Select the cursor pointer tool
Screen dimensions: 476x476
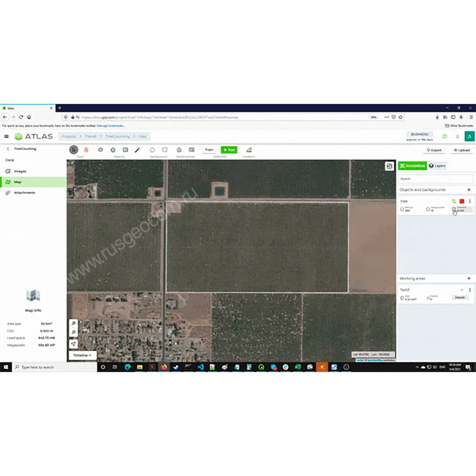pos(73,150)
